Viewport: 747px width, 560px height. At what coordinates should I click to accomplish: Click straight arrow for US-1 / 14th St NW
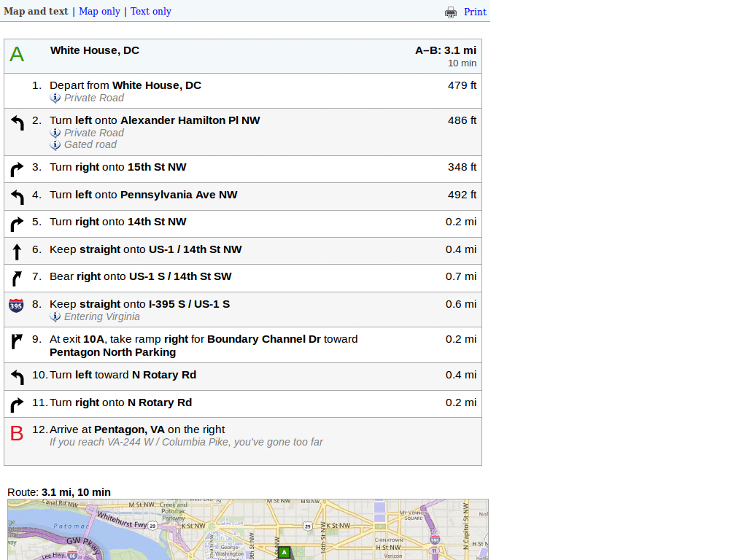[x=17, y=252]
